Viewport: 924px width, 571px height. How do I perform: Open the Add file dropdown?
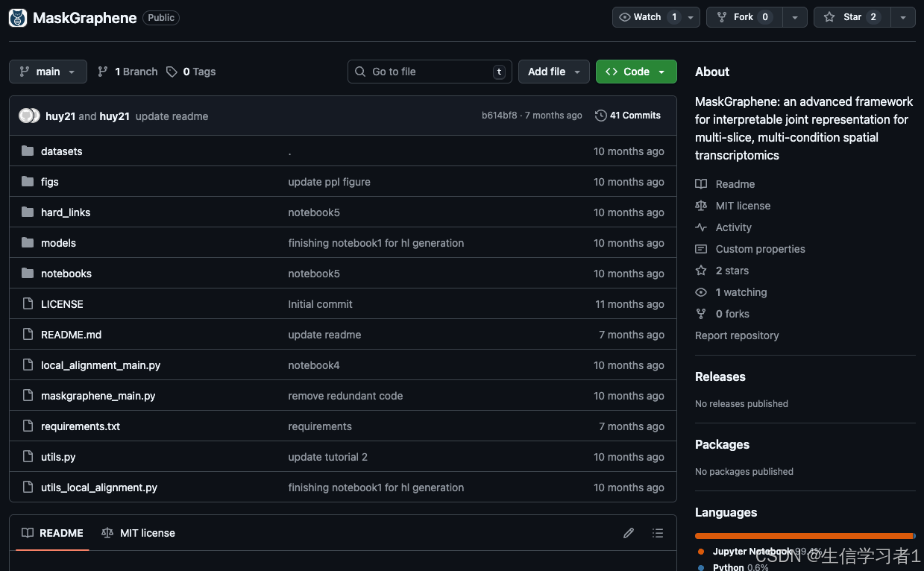(x=554, y=72)
